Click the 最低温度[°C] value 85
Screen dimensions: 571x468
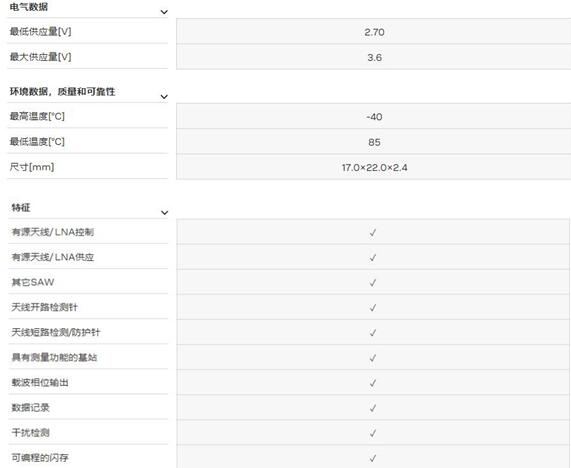[374, 142]
